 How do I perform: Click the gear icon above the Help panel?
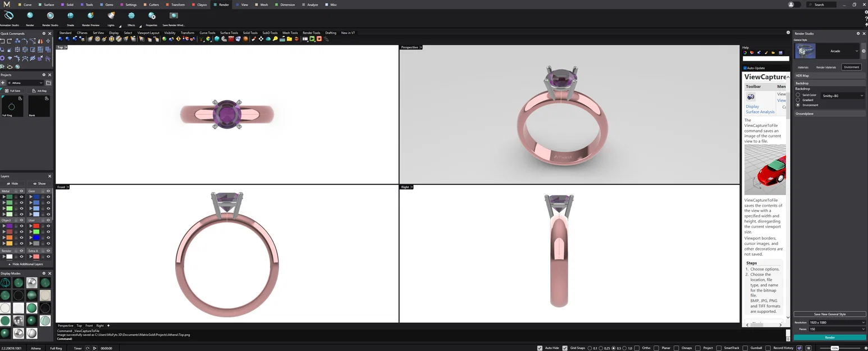788,33
